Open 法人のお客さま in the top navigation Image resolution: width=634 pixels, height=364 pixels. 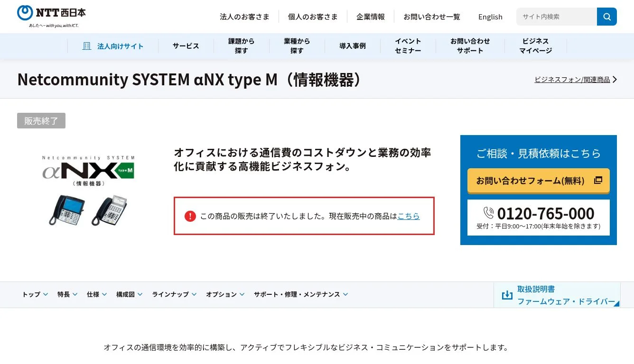coord(244,17)
